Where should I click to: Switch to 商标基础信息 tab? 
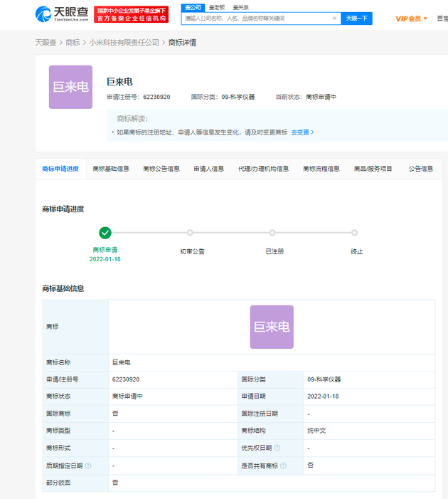[111, 169]
